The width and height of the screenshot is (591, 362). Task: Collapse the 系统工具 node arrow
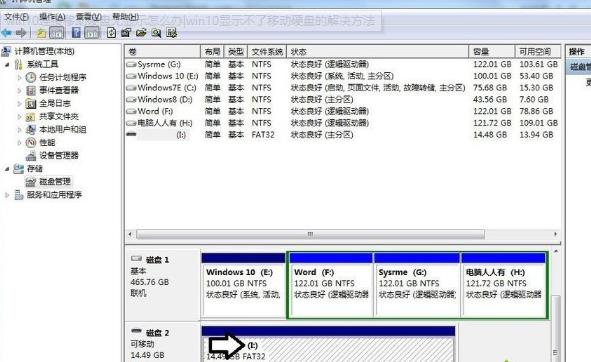[x=7, y=64]
